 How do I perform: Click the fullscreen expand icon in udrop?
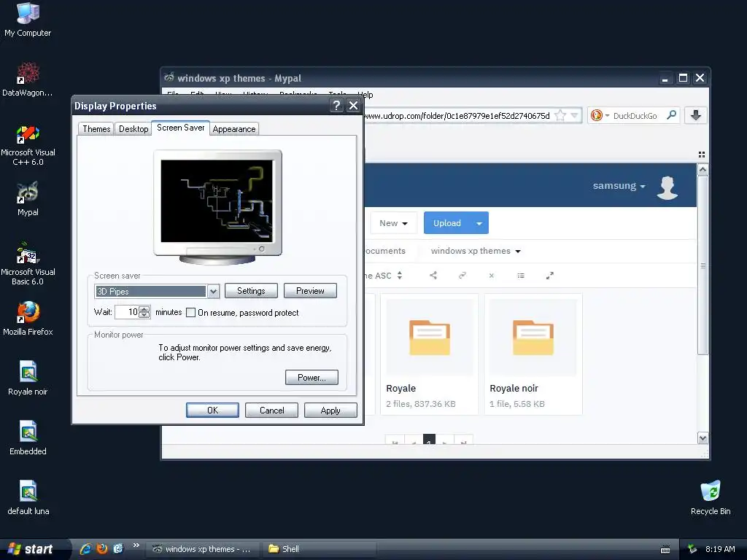[x=550, y=275]
